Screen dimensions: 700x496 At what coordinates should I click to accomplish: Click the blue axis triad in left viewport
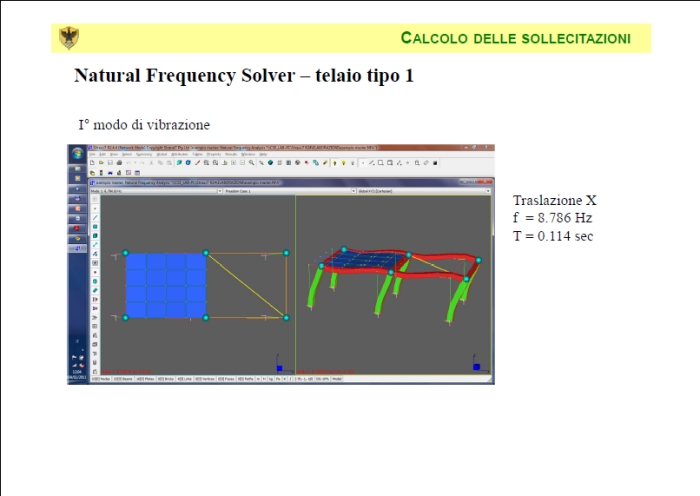click(279, 365)
